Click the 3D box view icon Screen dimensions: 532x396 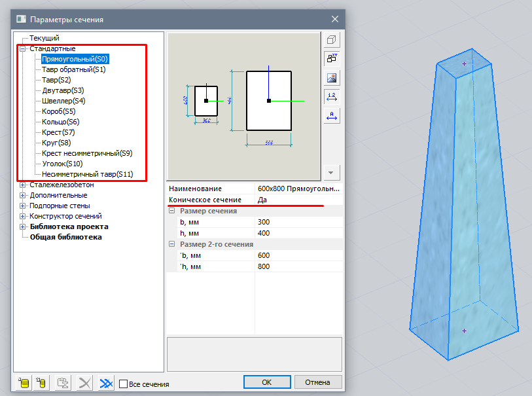click(x=332, y=40)
